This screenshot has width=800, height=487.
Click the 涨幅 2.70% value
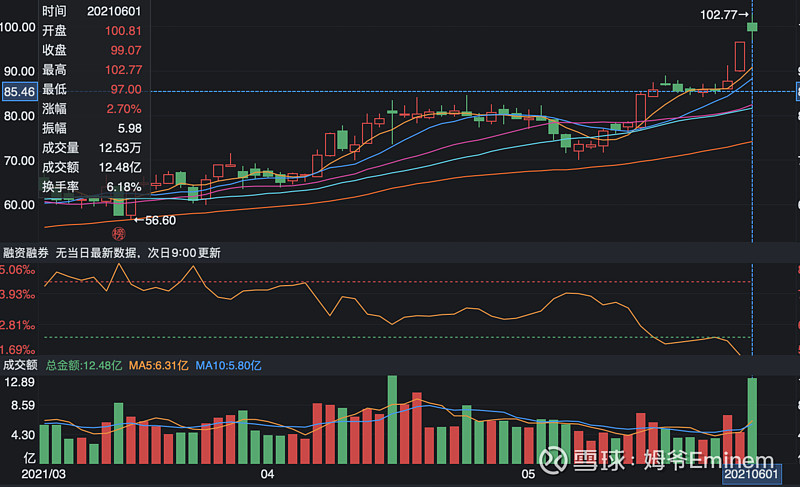pyautogui.click(x=123, y=108)
